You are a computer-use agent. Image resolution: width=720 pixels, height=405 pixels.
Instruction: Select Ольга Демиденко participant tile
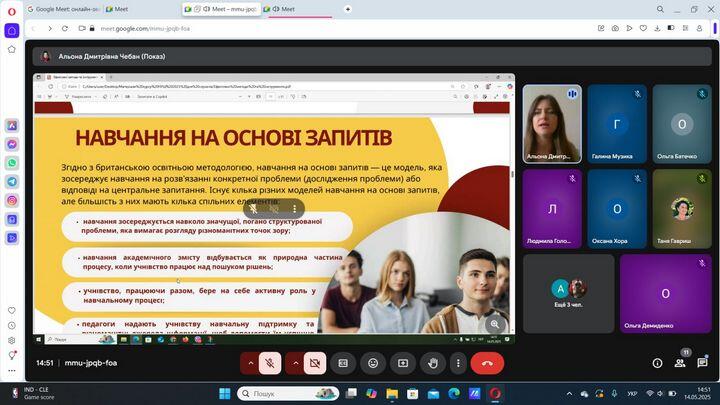(x=665, y=293)
